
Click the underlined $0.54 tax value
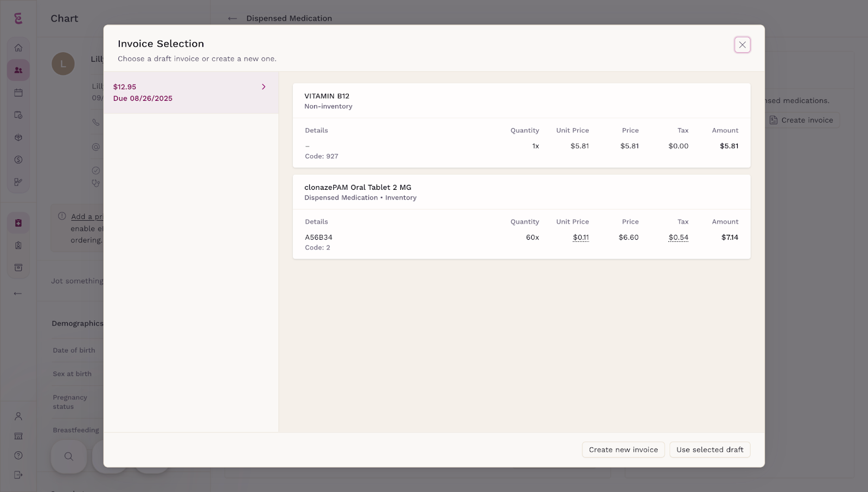(x=679, y=237)
